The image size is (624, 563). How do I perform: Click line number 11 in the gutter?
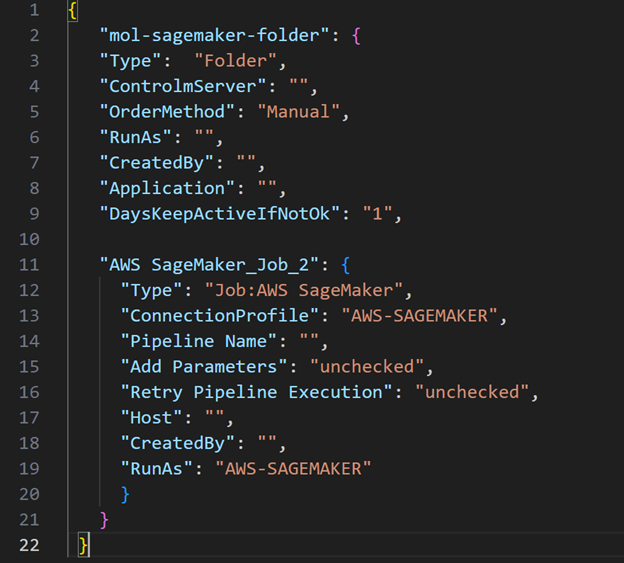29,265
